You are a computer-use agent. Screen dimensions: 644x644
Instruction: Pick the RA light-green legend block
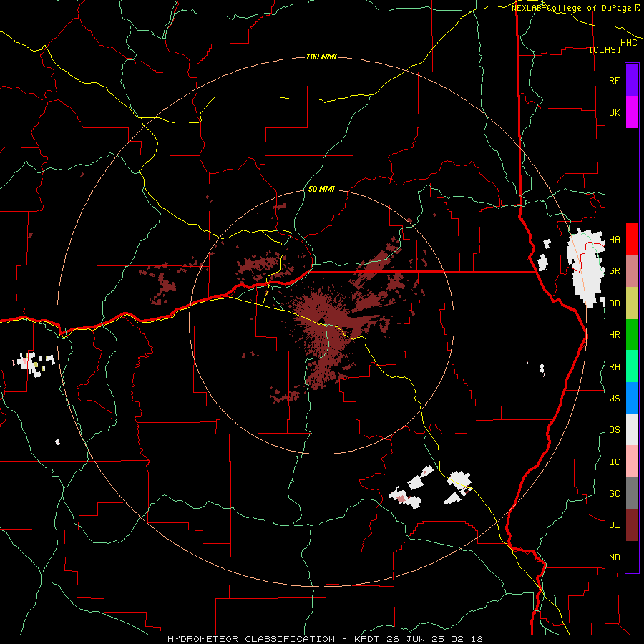632,366
